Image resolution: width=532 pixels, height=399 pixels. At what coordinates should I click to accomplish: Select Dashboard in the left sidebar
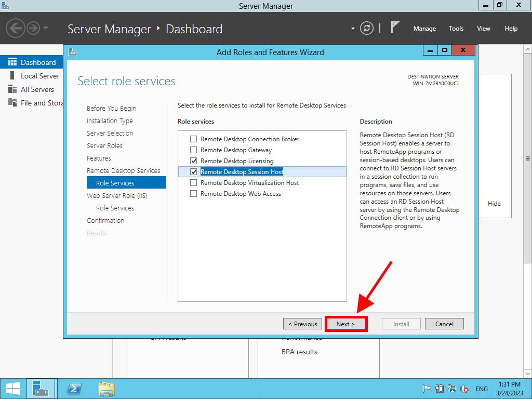click(32, 62)
